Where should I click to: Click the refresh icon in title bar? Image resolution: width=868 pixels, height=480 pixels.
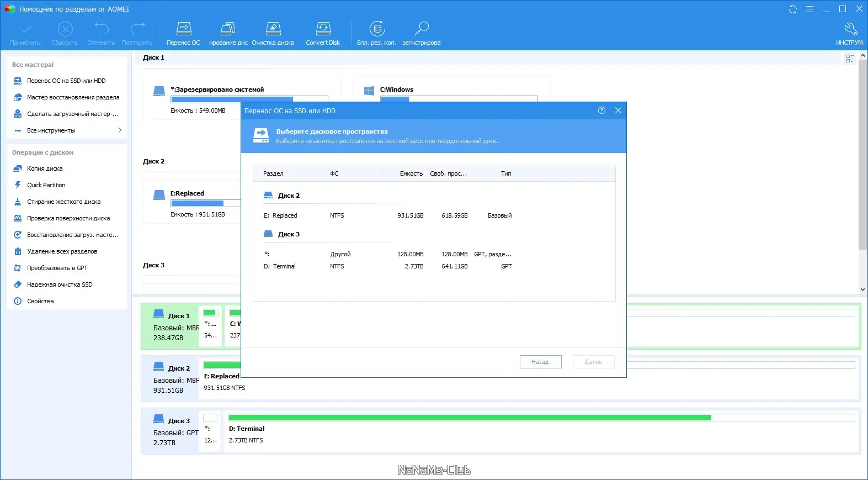pos(793,9)
